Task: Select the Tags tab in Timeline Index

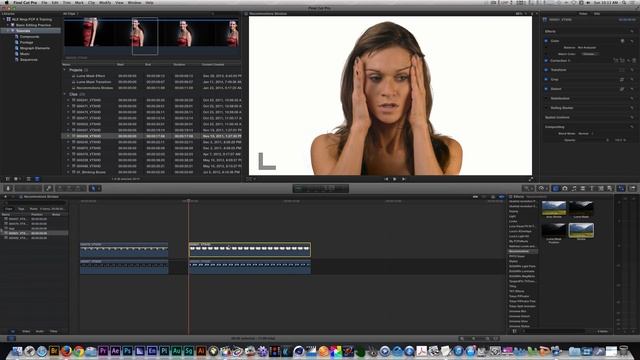Action: (21, 209)
